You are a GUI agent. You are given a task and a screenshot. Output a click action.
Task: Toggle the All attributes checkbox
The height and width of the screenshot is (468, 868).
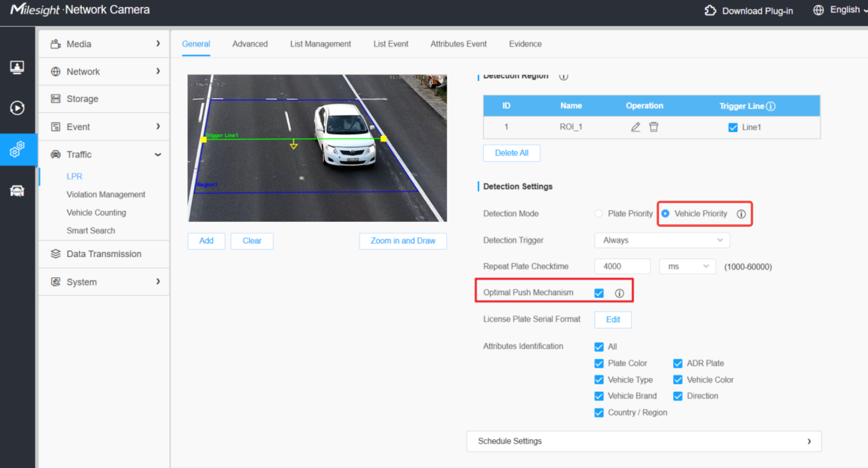599,347
